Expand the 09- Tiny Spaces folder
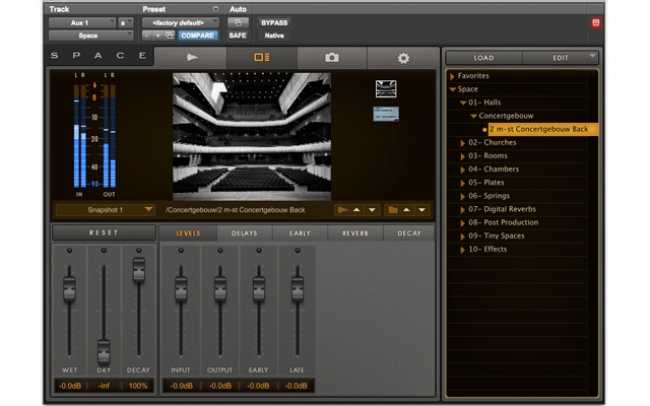650x406 pixels. 463,236
